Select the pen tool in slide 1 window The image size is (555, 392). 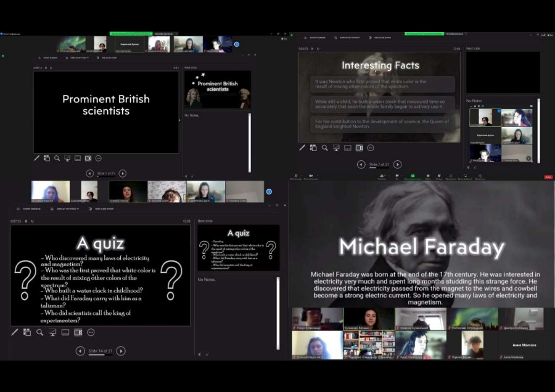coord(37,158)
